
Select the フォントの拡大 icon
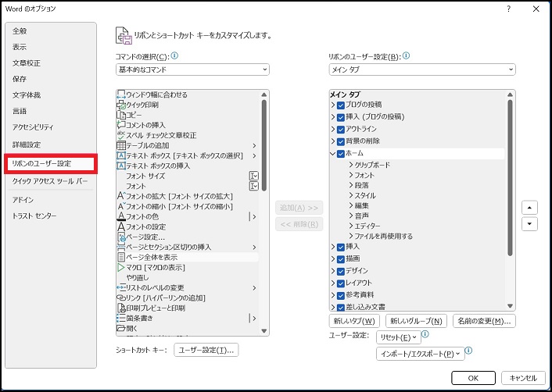pos(121,196)
